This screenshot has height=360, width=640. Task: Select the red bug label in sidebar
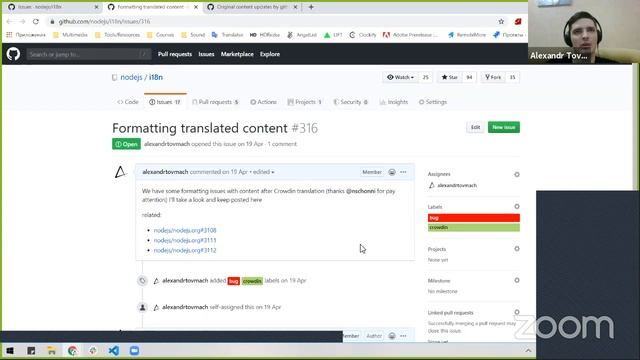pyautogui.click(x=473, y=218)
